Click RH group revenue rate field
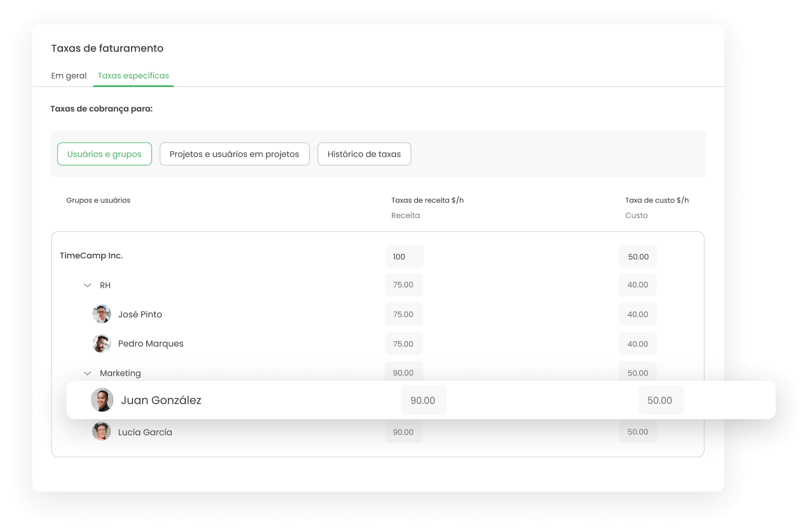The image size is (808, 532). click(403, 285)
